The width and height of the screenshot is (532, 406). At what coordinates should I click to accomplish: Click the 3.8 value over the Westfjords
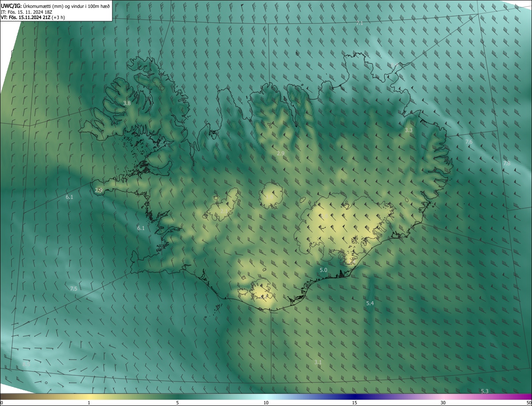[x=127, y=103]
